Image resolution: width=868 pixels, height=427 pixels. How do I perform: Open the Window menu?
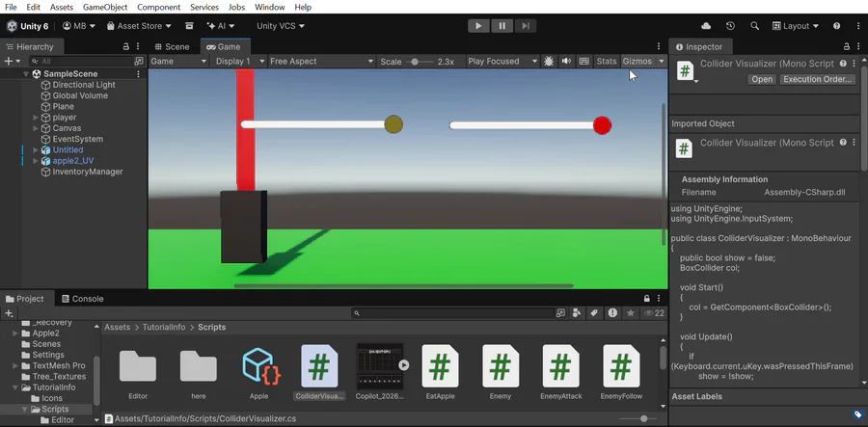coord(270,7)
